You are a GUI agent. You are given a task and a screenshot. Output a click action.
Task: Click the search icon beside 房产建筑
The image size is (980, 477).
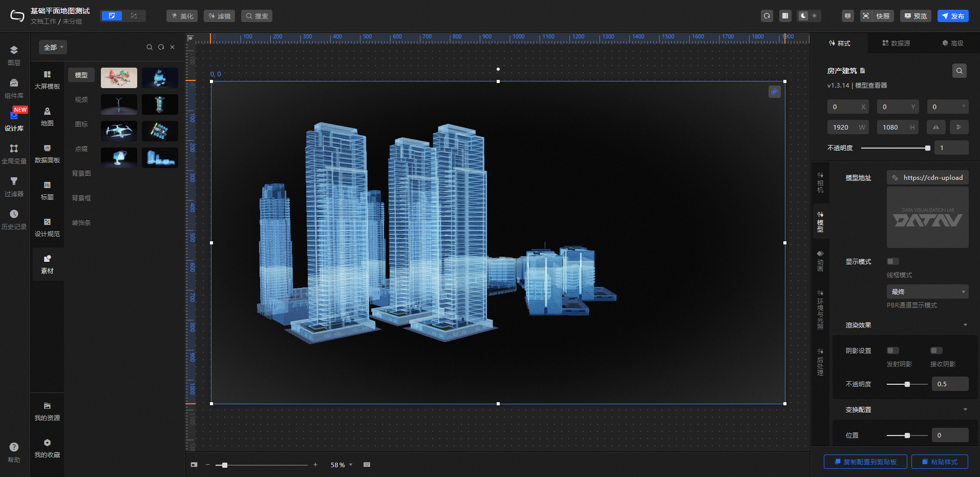point(960,71)
